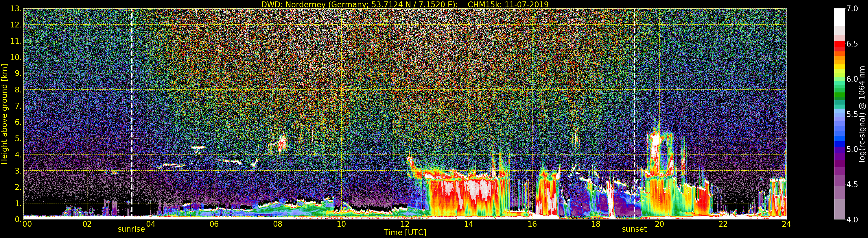Screen dimensions: 868x238
Task: Click the height axis tick label '8.'
Action: point(18,90)
